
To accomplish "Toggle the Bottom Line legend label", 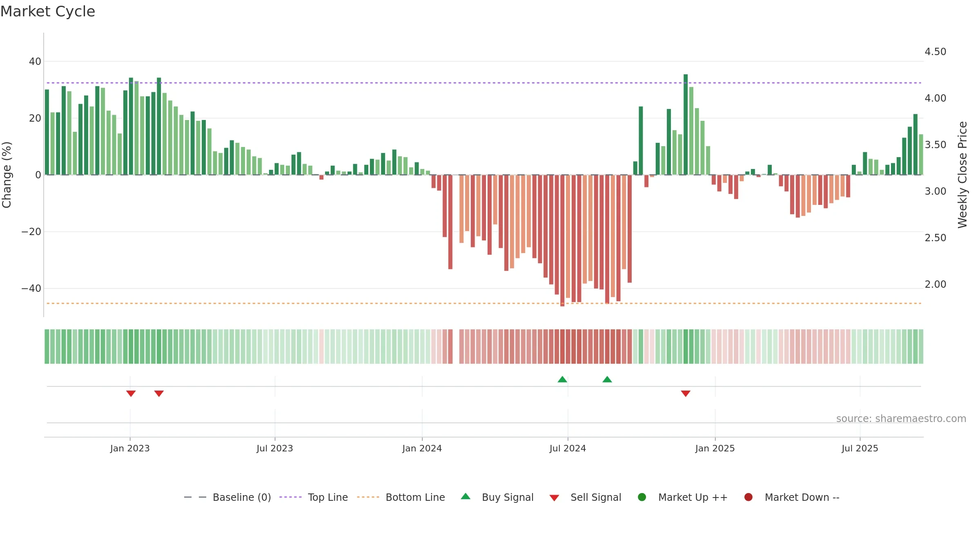I will pyautogui.click(x=415, y=497).
